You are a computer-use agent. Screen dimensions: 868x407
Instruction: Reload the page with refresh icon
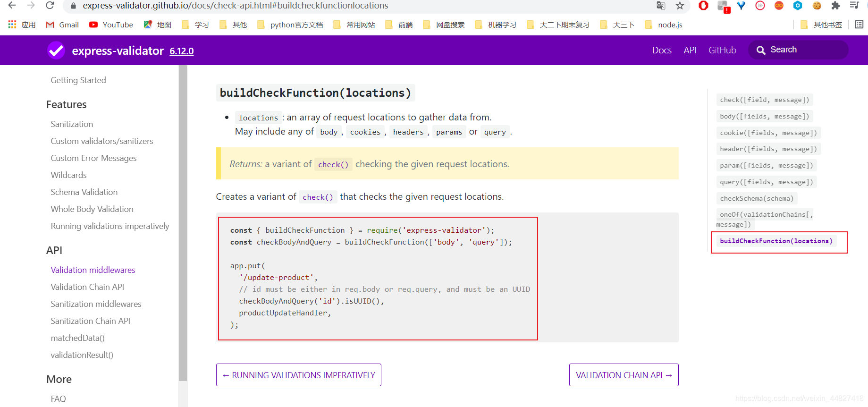[x=50, y=6]
